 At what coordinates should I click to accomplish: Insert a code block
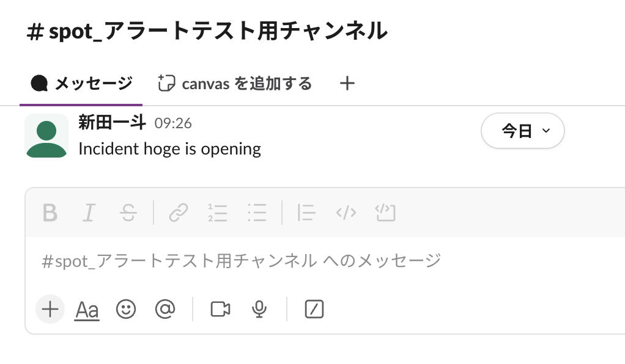[x=385, y=213]
